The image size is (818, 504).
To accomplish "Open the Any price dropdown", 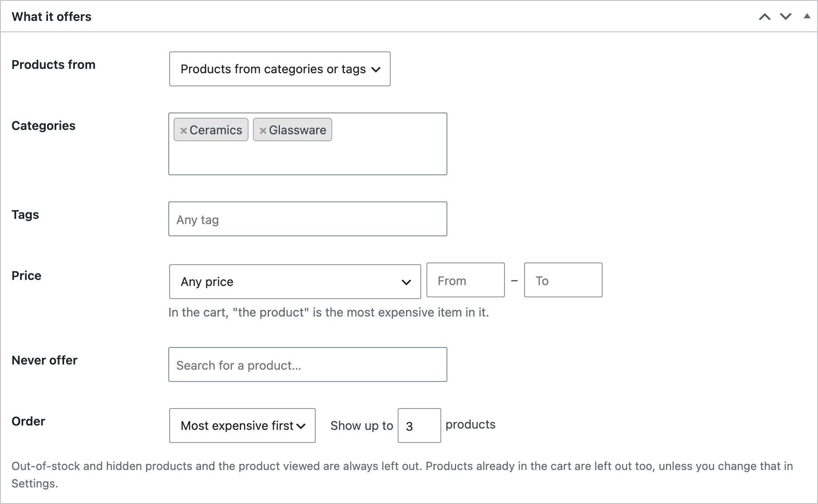I will tap(295, 282).
